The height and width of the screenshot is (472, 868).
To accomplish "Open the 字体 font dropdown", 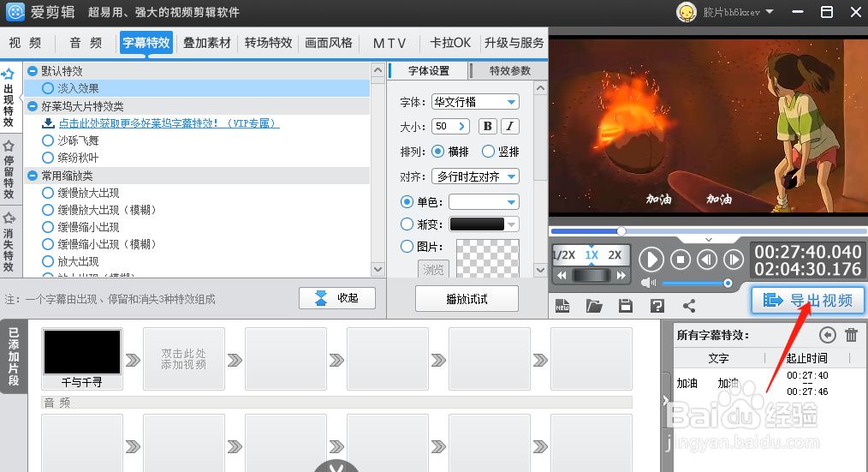I will pos(475,102).
